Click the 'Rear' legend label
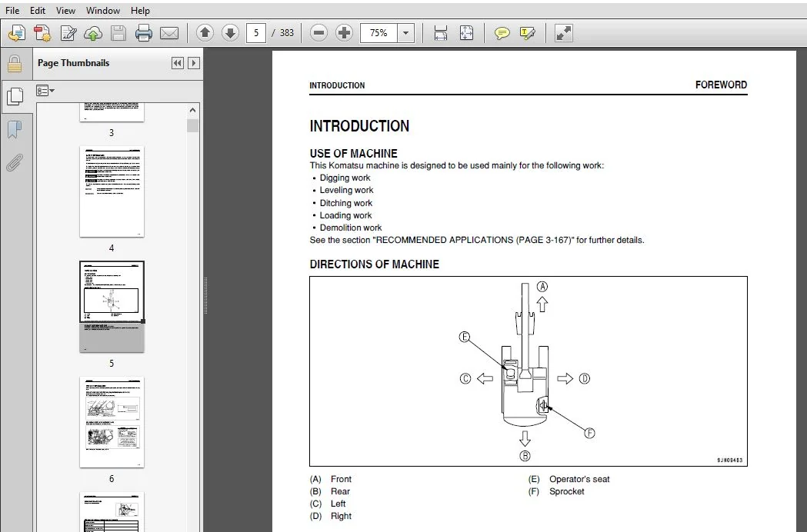Image resolution: width=807 pixels, height=532 pixels. 340,491
